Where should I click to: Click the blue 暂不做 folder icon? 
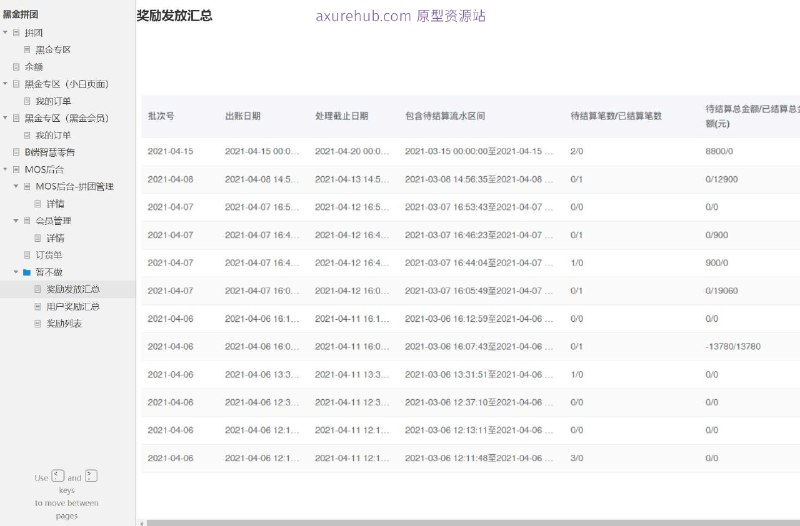pos(27,272)
